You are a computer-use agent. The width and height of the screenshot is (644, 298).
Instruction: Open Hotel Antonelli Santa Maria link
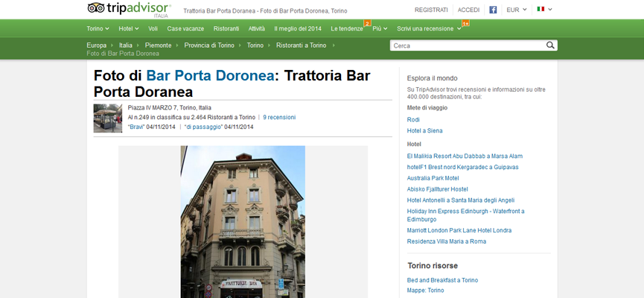tap(460, 200)
